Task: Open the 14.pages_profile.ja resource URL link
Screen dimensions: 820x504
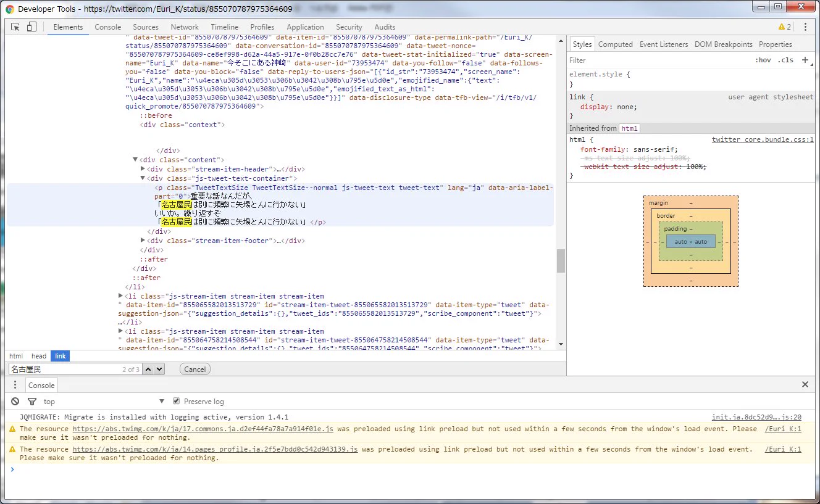Action: (x=215, y=449)
